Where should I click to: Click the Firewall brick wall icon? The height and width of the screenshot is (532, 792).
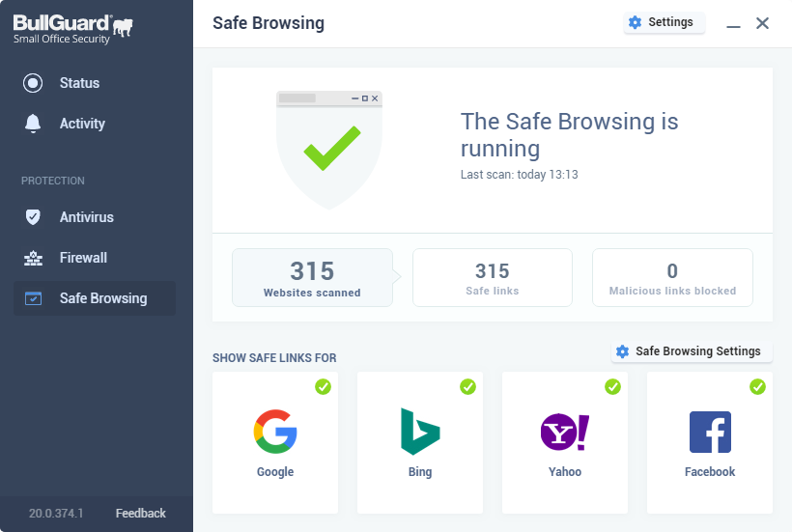pyautogui.click(x=34, y=258)
